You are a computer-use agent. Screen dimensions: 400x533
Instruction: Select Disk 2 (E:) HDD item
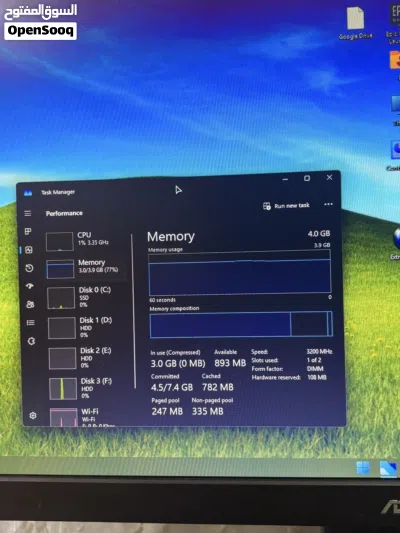point(89,358)
